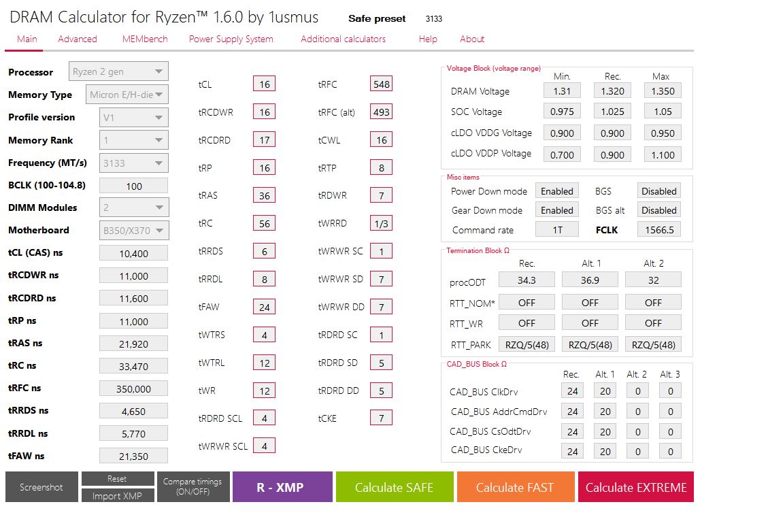
Task: Open the MEMbench tab
Action: [145, 39]
